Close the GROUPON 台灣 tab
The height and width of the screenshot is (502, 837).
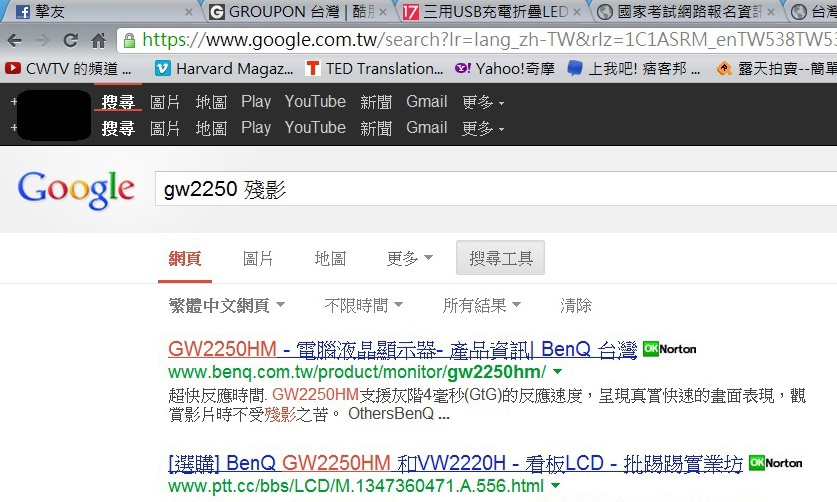(383, 12)
